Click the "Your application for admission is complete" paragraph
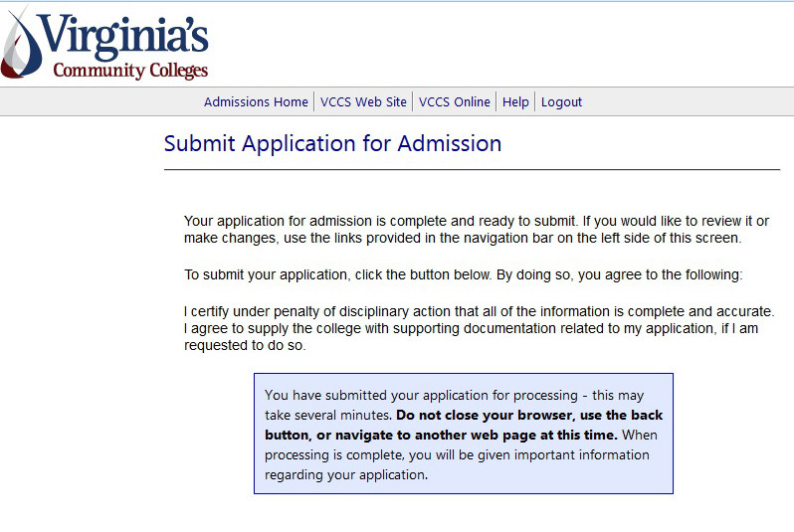 point(476,230)
